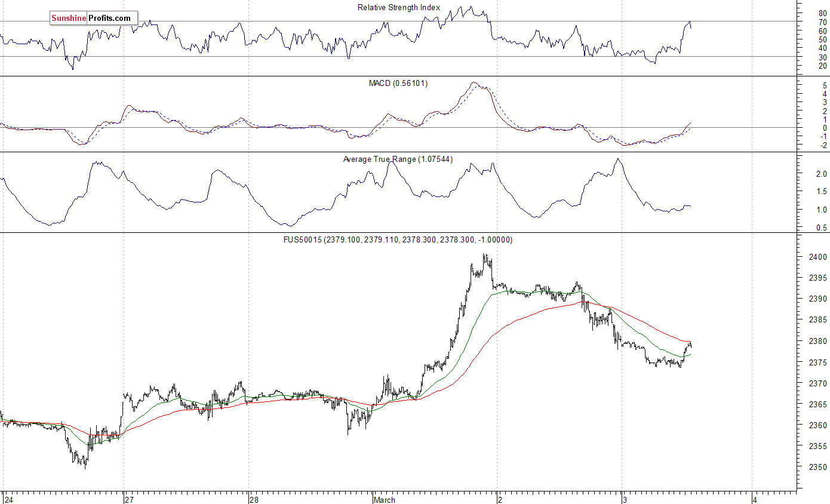830x504 pixels.
Task: Click the MACD (0.56101) label
Action: click(398, 84)
